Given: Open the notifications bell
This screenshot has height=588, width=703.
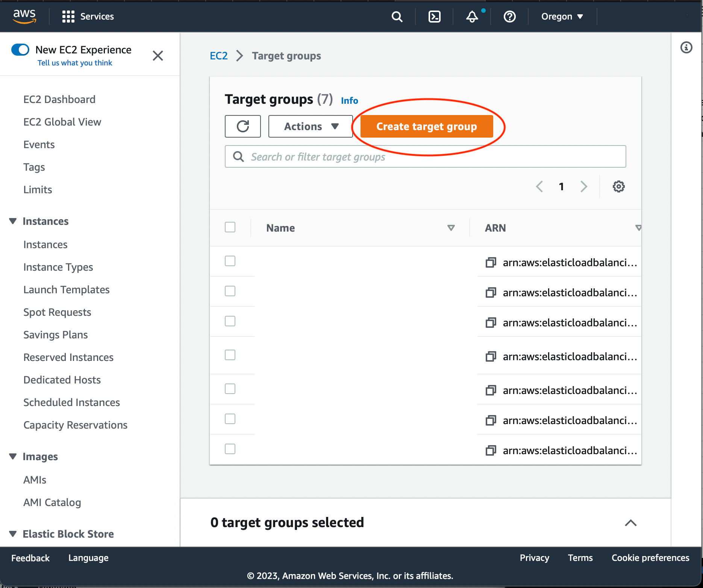Looking at the screenshot, I should (x=472, y=17).
